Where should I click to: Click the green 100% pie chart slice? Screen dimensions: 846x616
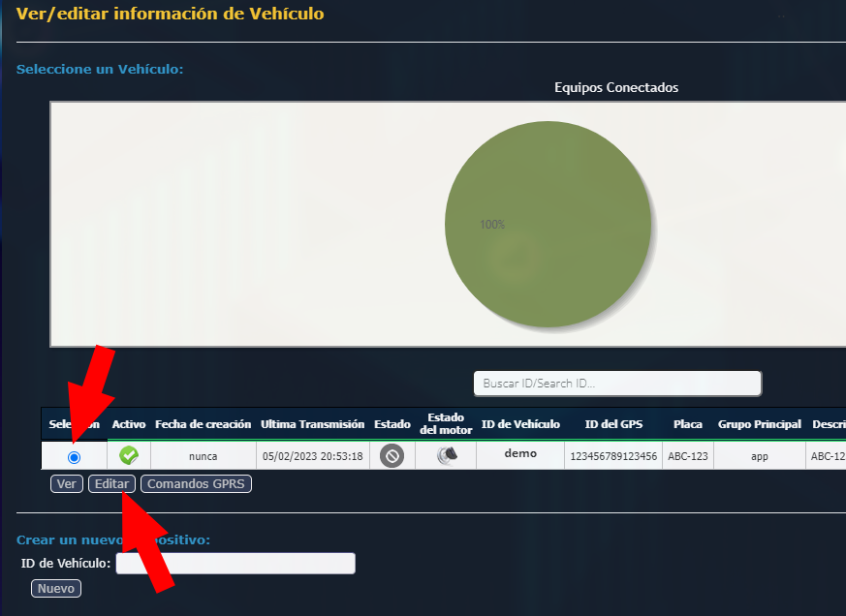coord(548,224)
